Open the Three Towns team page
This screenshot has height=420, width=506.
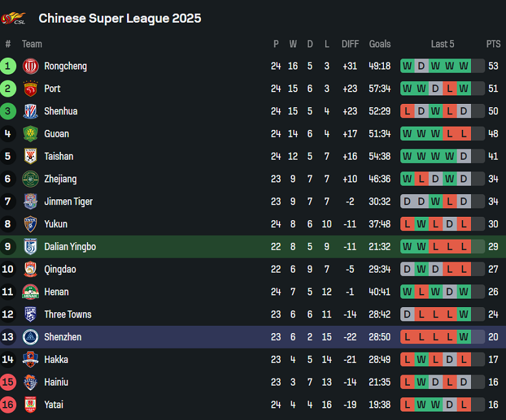67,315
